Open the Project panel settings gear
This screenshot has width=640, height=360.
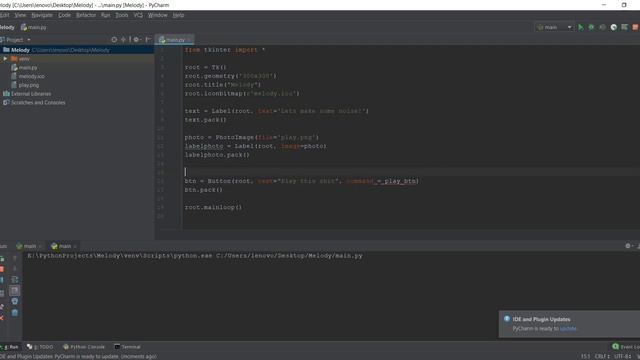[x=136, y=40]
